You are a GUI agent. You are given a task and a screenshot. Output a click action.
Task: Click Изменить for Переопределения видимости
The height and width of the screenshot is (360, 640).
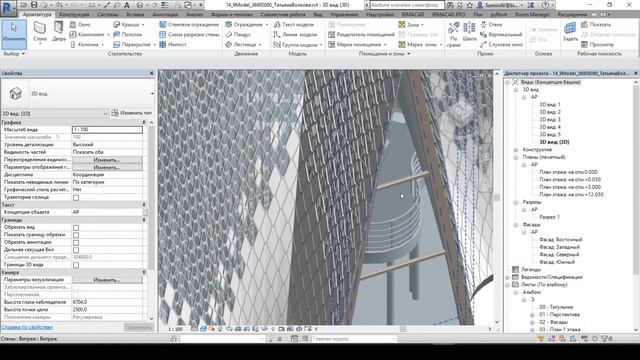[x=107, y=160]
